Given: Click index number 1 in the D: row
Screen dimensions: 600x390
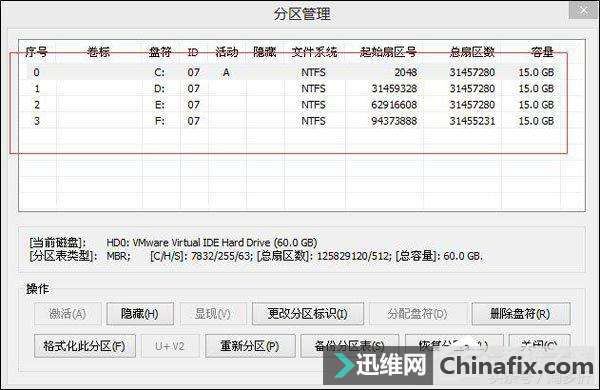Looking at the screenshot, I should [37, 89].
